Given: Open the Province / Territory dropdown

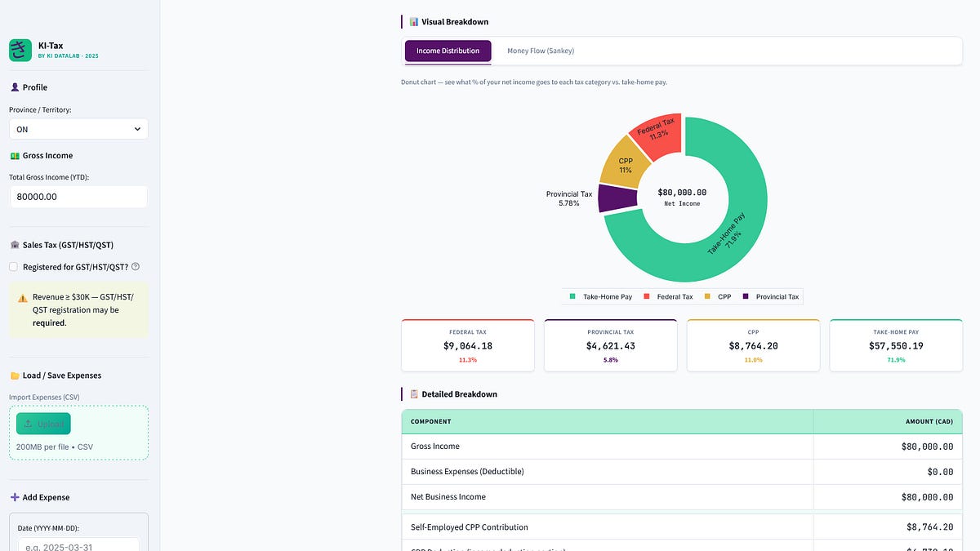Looking at the screenshot, I should coord(78,128).
